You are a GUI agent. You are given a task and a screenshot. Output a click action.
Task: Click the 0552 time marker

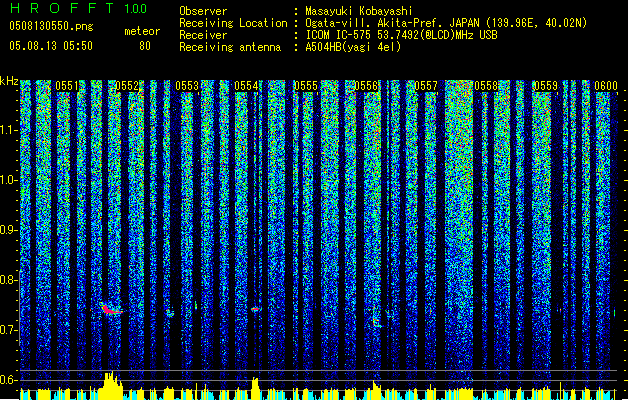tap(127, 86)
